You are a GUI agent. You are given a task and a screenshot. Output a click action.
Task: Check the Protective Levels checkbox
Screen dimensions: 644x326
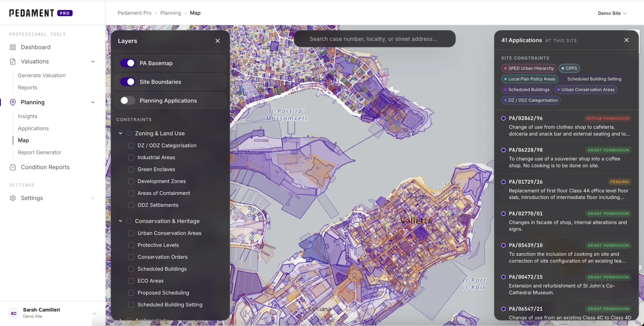[x=131, y=245]
